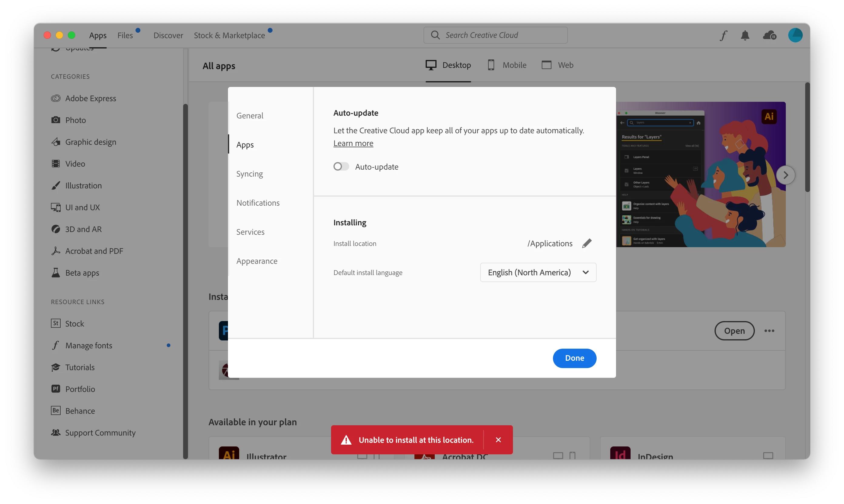Click the Search Creative Cloud field
Screen dimensions: 844x504
[x=495, y=35]
